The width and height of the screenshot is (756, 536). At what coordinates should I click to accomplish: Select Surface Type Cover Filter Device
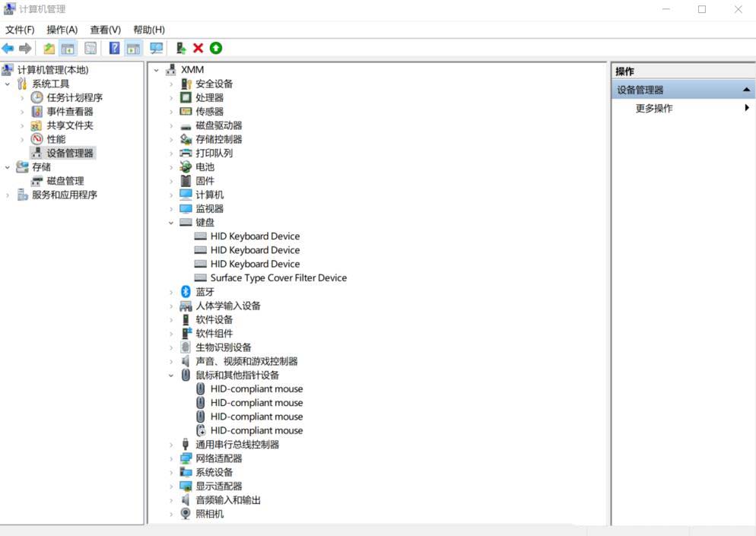(278, 278)
